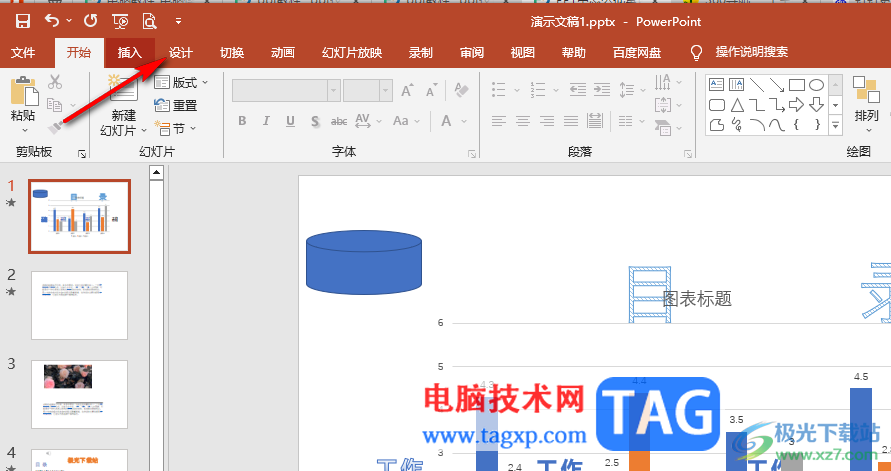
Task: Open the 版式 layout dropdown
Action: click(182, 83)
